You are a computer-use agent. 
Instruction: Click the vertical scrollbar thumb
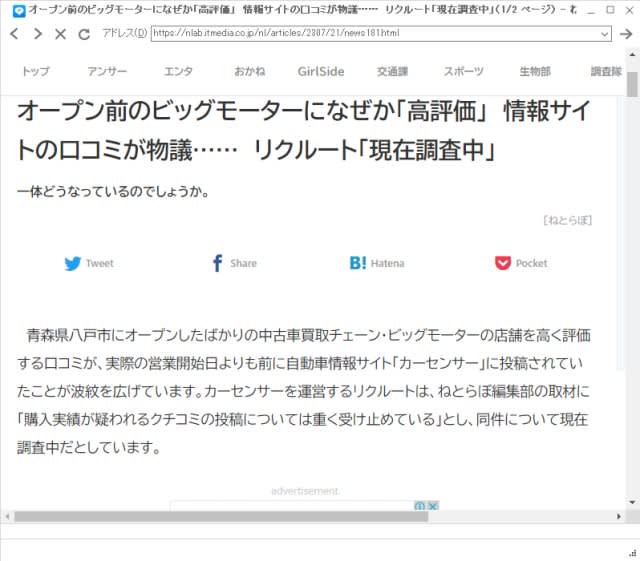(632, 85)
